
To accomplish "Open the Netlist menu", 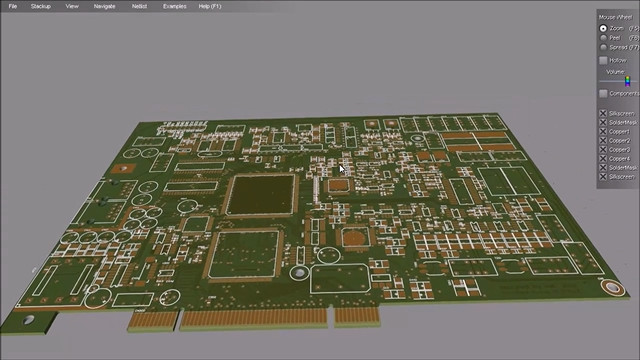I will [x=139, y=6].
